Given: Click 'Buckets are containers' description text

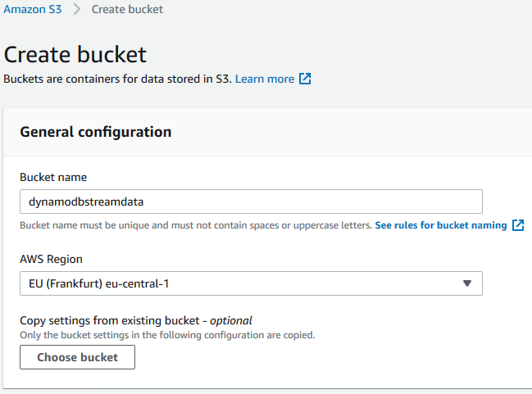Looking at the screenshot, I should [x=117, y=79].
